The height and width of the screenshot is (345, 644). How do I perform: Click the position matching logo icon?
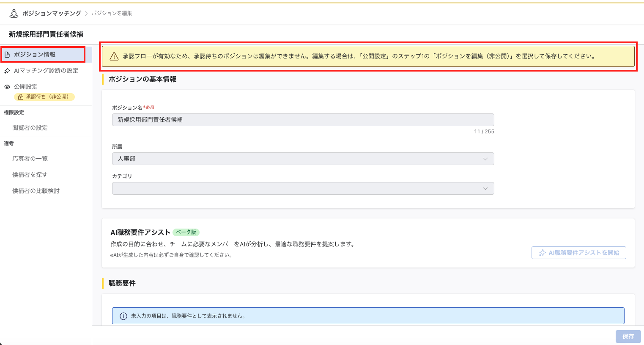[14, 14]
